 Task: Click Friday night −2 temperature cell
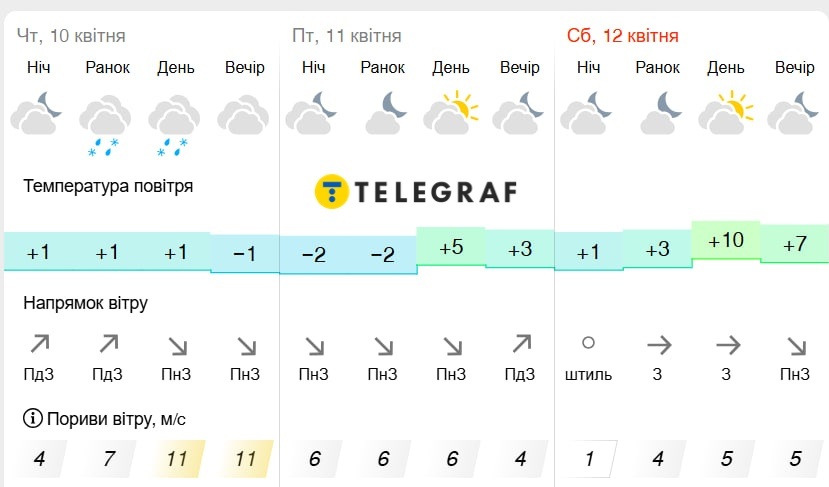(314, 255)
